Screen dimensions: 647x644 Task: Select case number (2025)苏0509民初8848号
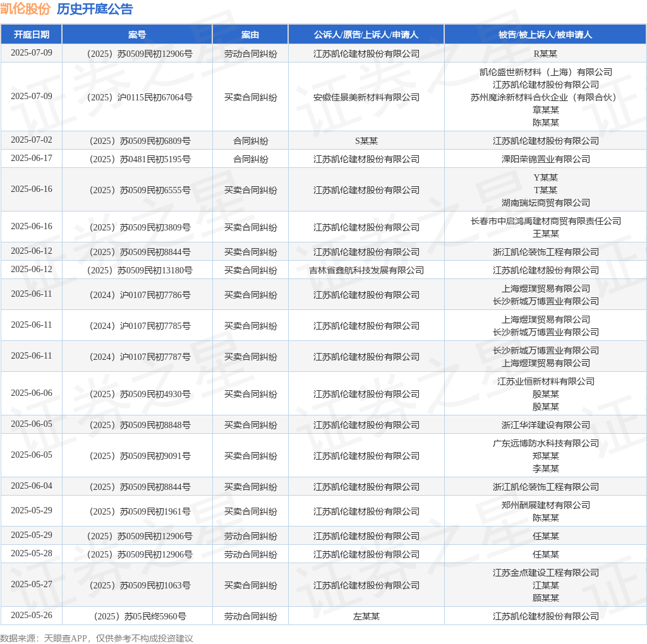click(140, 425)
